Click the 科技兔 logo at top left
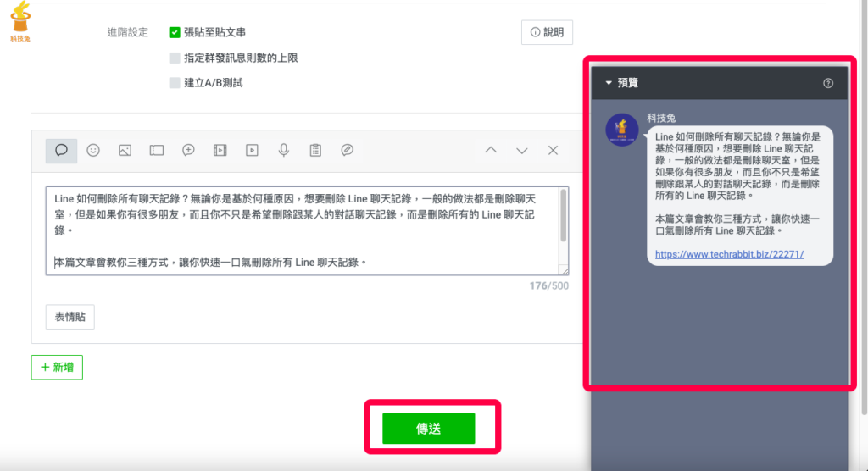The image size is (868, 471). (20, 21)
